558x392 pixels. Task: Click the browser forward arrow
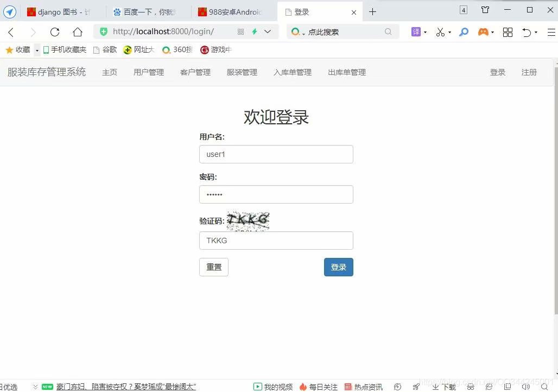[x=33, y=33]
